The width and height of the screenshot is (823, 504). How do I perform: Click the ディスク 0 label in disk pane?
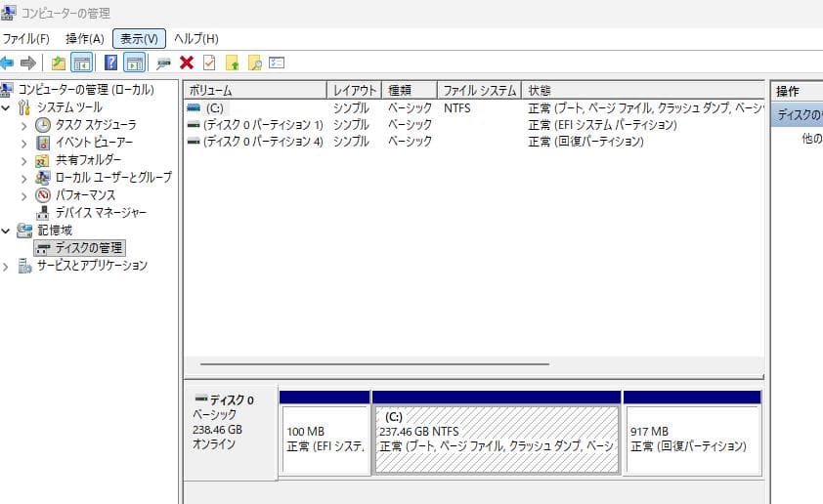pyautogui.click(x=232, y=400)
